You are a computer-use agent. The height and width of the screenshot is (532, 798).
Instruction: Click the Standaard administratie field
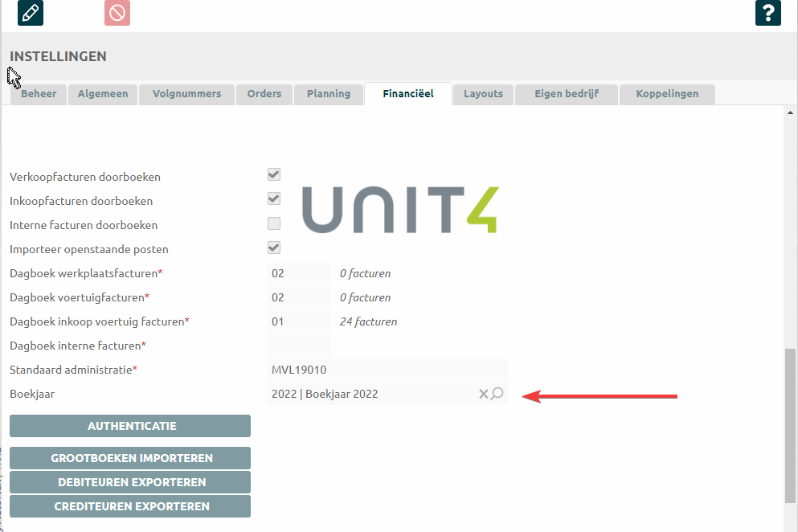click(387, 370)
